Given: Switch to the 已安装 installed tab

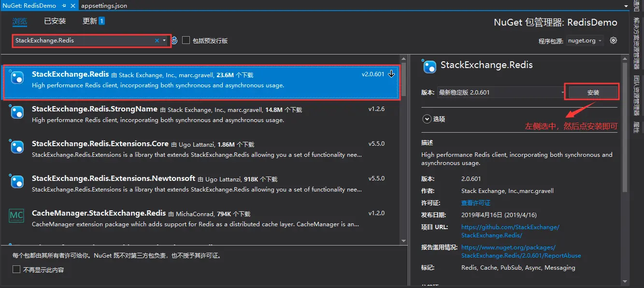Looking at the screenshot, I should click(55, 21).
